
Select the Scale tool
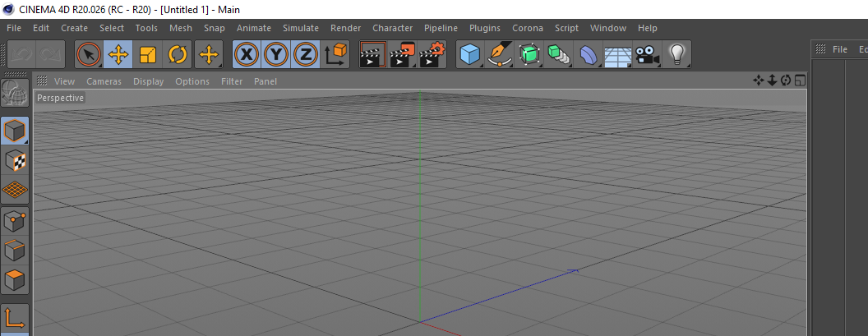click(148, 54)
